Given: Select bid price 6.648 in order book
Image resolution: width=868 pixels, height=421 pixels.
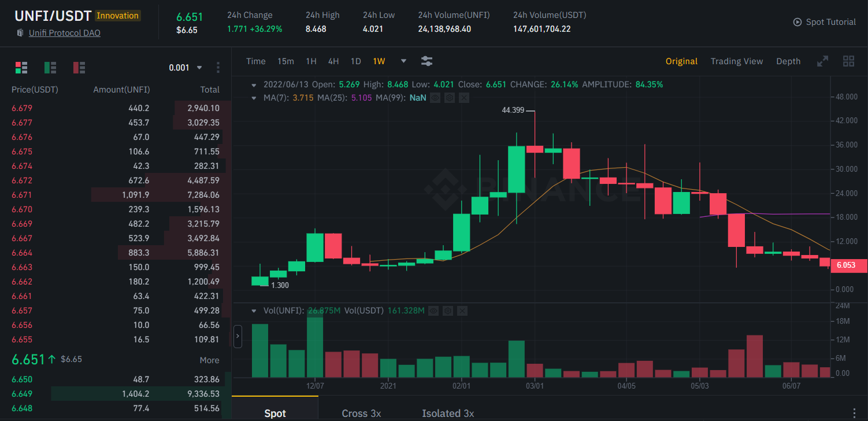Looking at the screenshot, I should tap(22, 408).
